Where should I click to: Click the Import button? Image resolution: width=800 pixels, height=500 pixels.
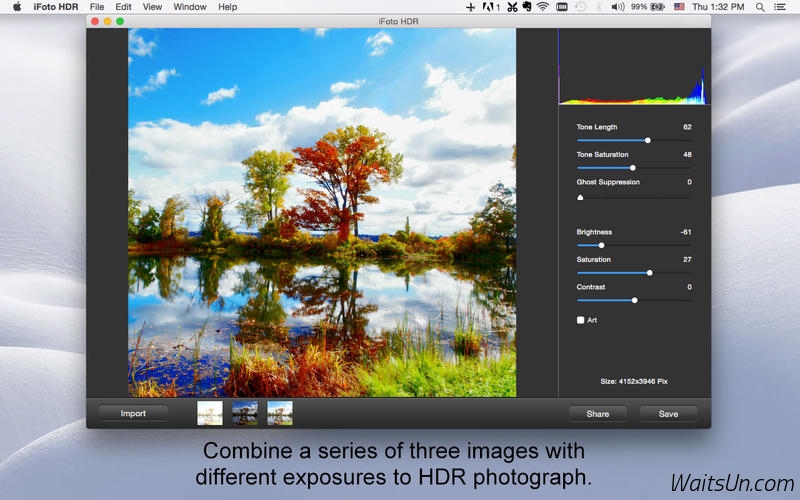click(x=133, y=413)
